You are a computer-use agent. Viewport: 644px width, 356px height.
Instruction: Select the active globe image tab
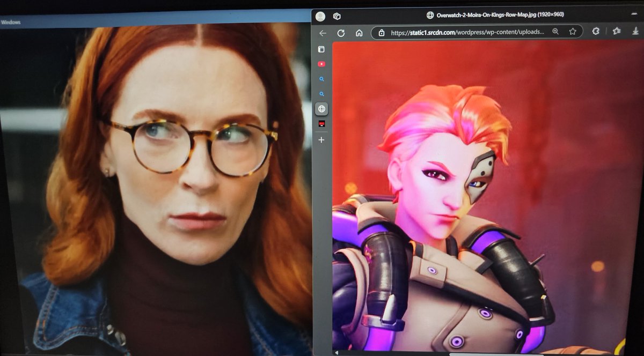point(321,109)
